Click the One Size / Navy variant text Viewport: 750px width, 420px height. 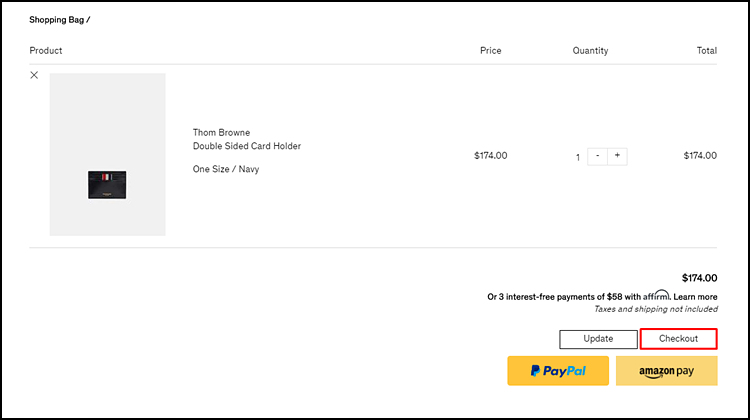coord(226,169)
